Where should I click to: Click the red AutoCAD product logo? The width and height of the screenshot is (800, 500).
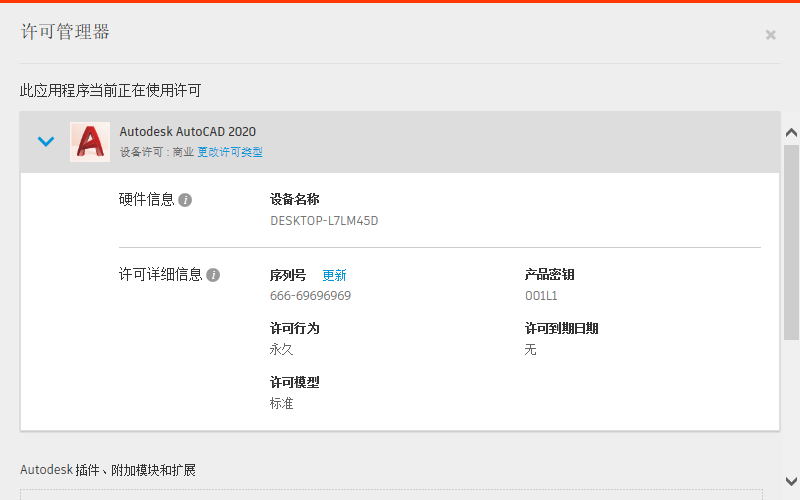coord(90,142)
